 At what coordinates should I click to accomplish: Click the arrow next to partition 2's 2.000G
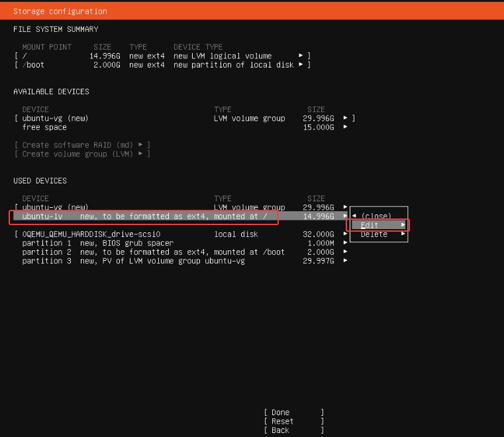pyautogui.click(x=345, y=252)
